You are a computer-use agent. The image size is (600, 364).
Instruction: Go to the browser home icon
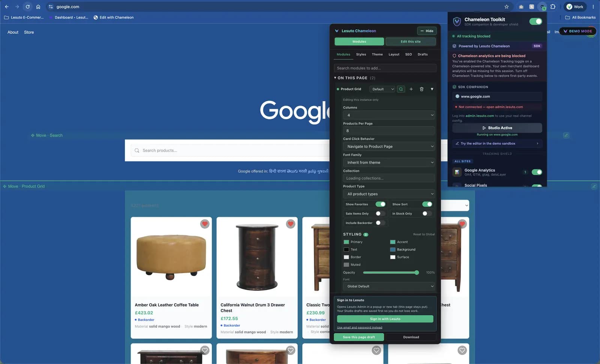point(38,7)
